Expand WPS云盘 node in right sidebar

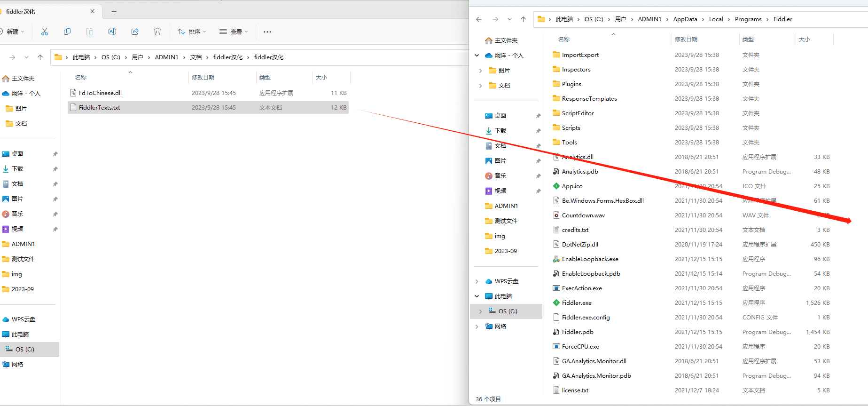click(x=477, y=281)
